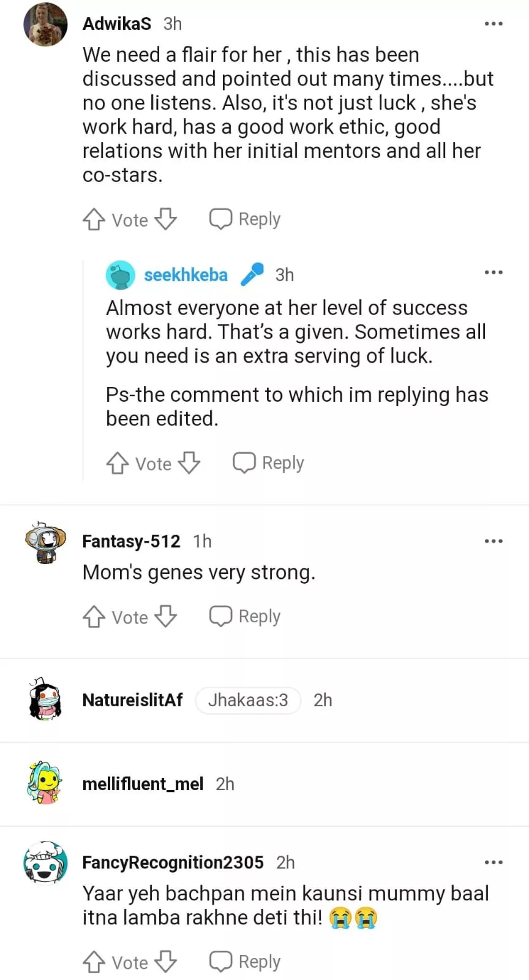Downvote seekhkeba's reply

point(189,463)
